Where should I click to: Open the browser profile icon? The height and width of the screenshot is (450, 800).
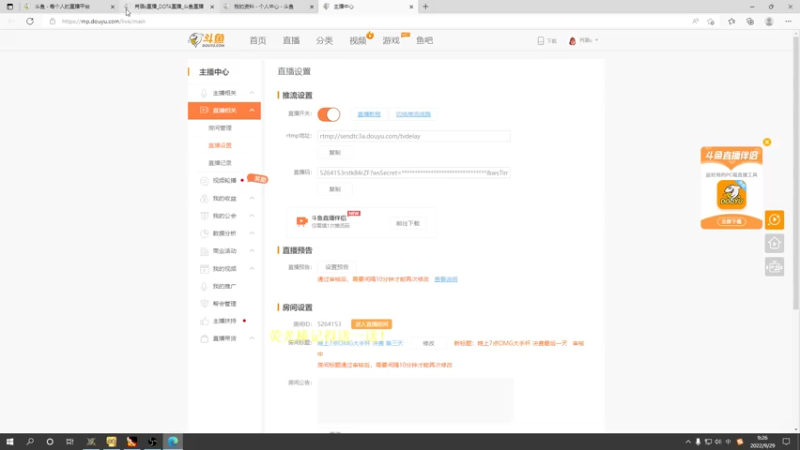769,21
